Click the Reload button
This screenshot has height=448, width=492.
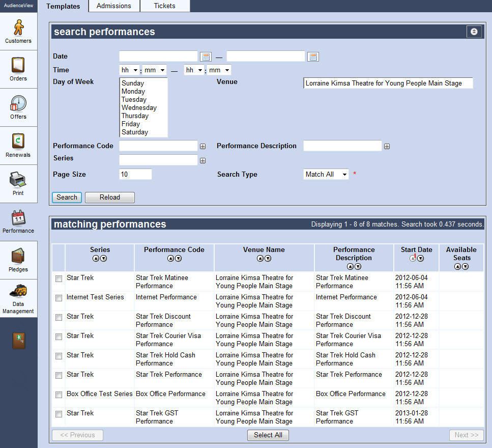pyautogui.click(x=110, y=198)
